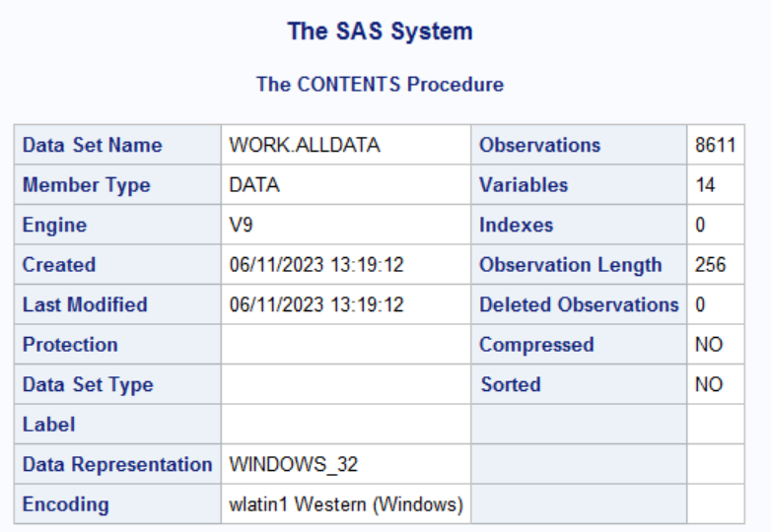This screenshot has height=532, width=771.
Task: Click the Observations count 8611
Action: 714,145
